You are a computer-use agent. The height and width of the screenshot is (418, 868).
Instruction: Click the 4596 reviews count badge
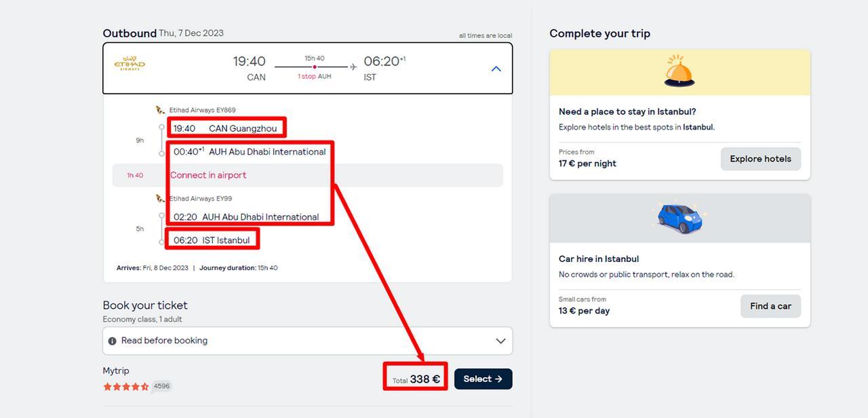(161, 386)
